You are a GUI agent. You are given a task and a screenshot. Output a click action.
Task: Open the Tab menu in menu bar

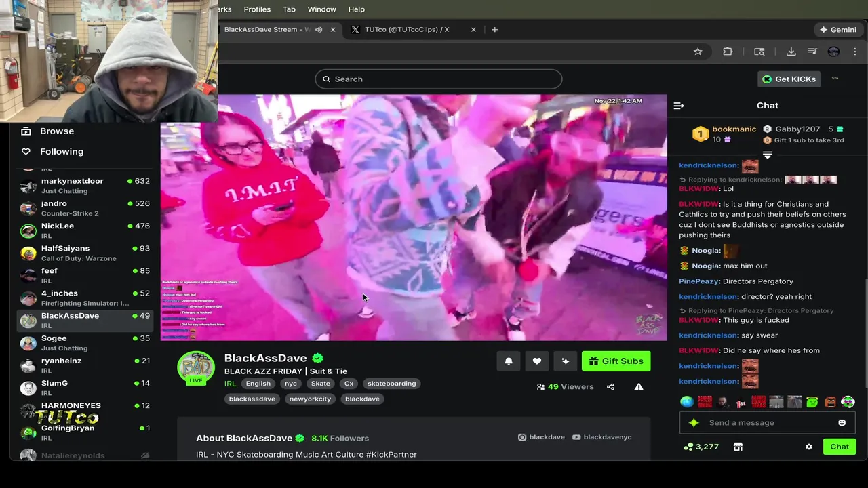(x=289, y=9)
